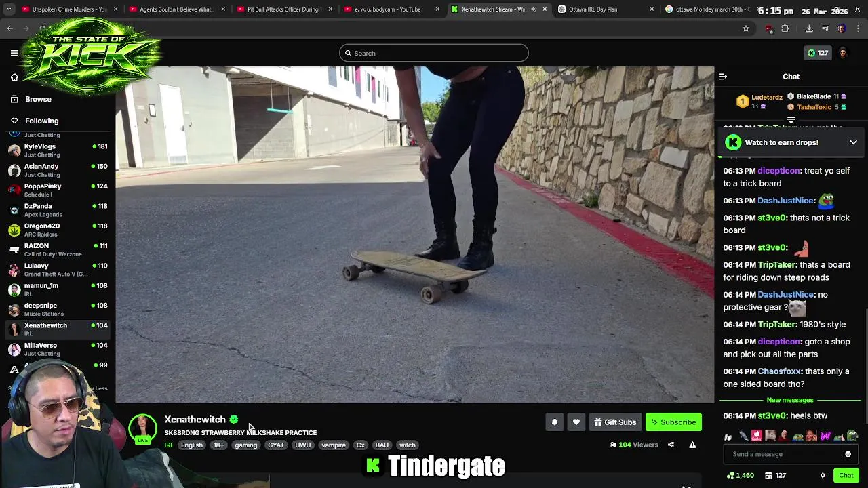868x488 pixels.
Task: Open the KICKs balance showing 127
Action: (817, 53)
